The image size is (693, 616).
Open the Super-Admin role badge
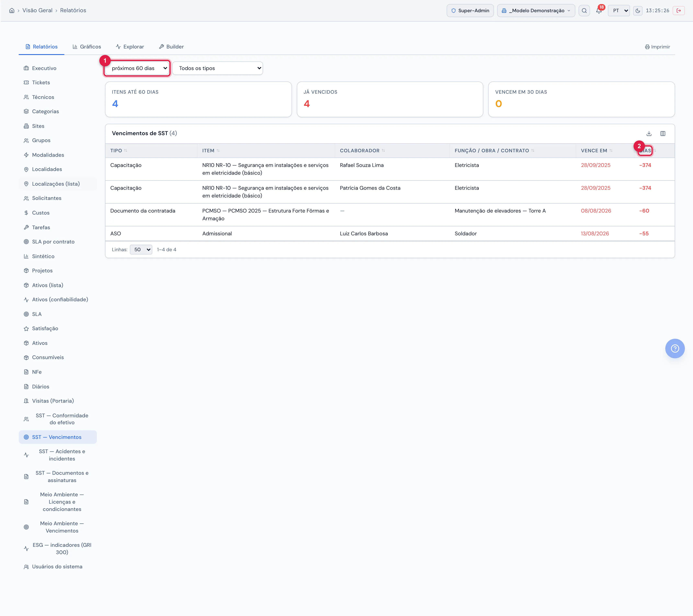coord(470,11)
